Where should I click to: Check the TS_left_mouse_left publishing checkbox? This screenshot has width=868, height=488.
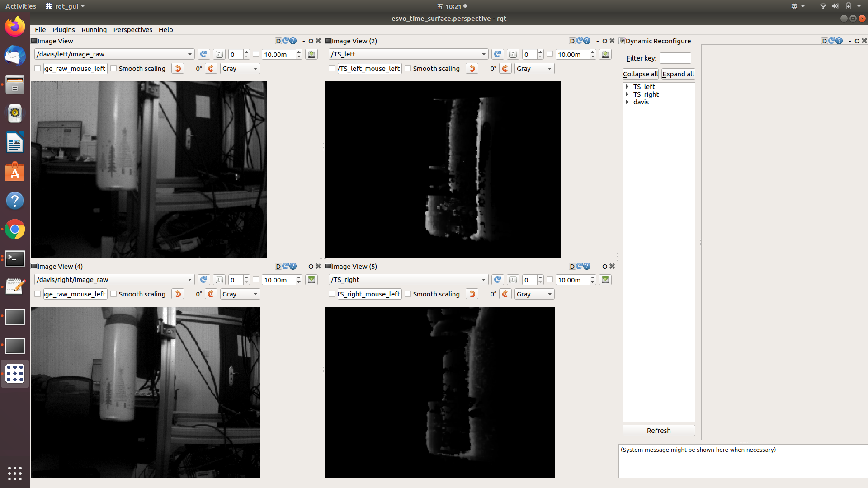point(331,68)
